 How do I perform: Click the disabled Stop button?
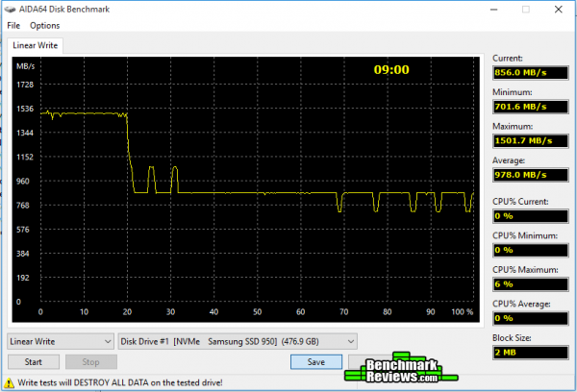point(89,362)
